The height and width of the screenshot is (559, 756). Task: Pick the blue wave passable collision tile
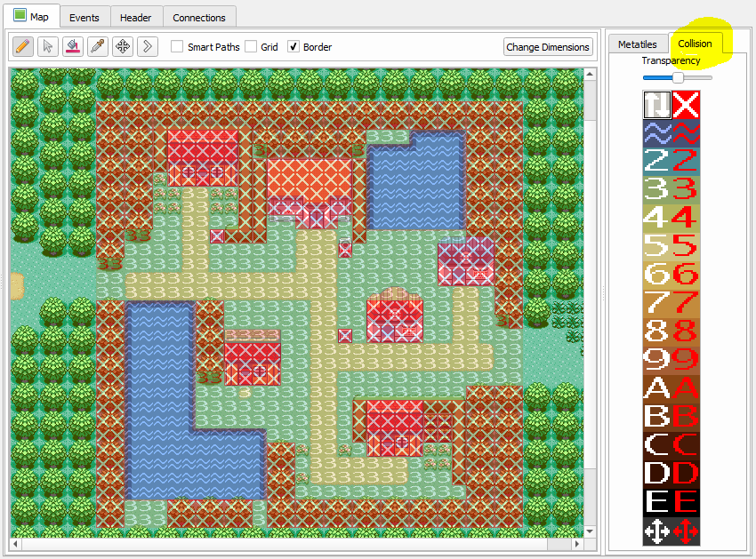(x=657, y=133)
